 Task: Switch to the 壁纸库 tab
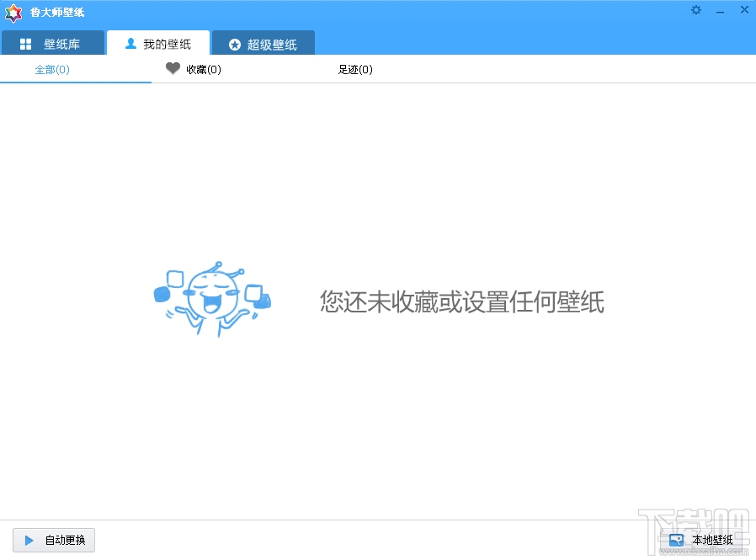tap(52, 43)
